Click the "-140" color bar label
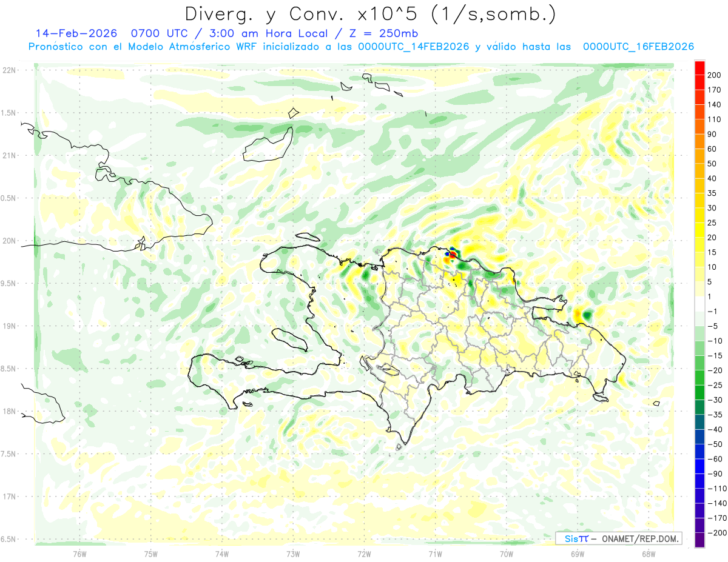The image size is (728, 562). (716, 503)
